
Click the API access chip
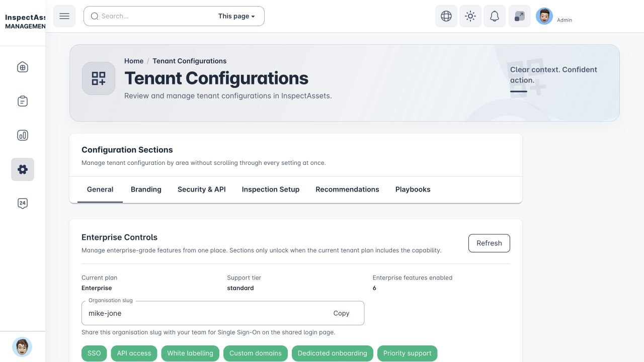(x=134, y=353)
